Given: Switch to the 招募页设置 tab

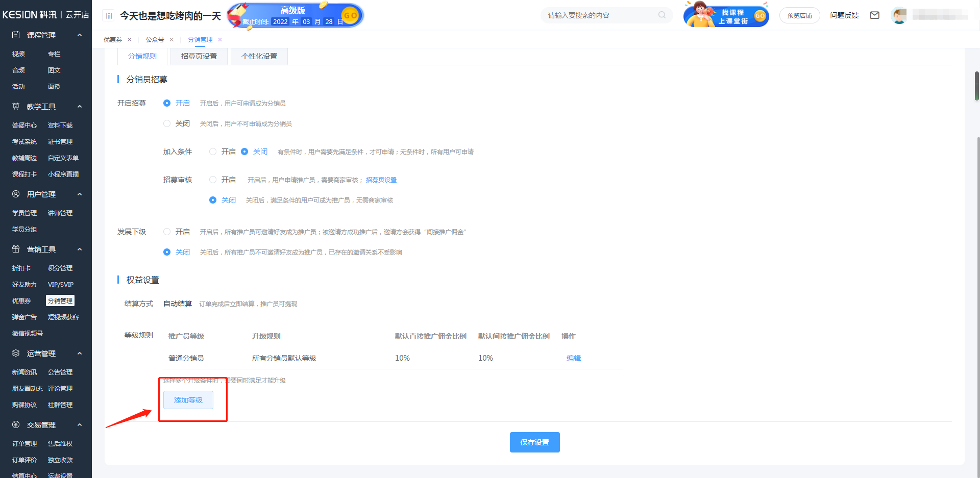Looking at the screenshot, I should point(199,56).
